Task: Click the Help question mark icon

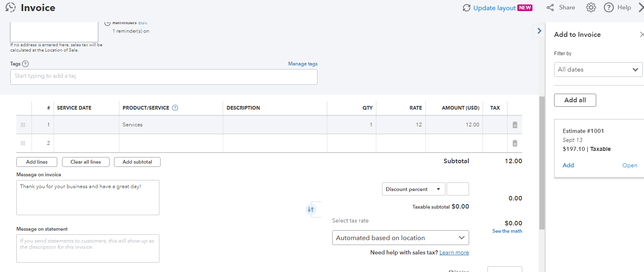Action: click(x=608, y=7)
